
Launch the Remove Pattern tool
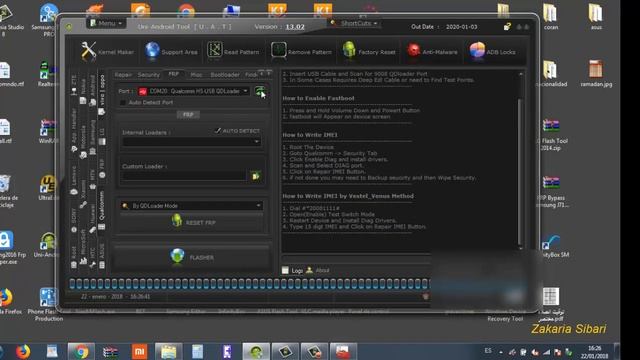pos(301,51)
